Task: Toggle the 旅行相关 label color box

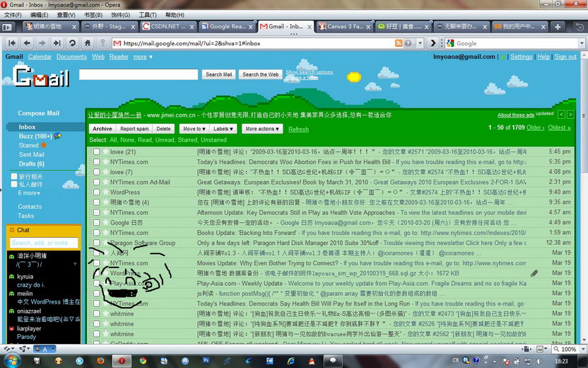Action: [14, 176]
